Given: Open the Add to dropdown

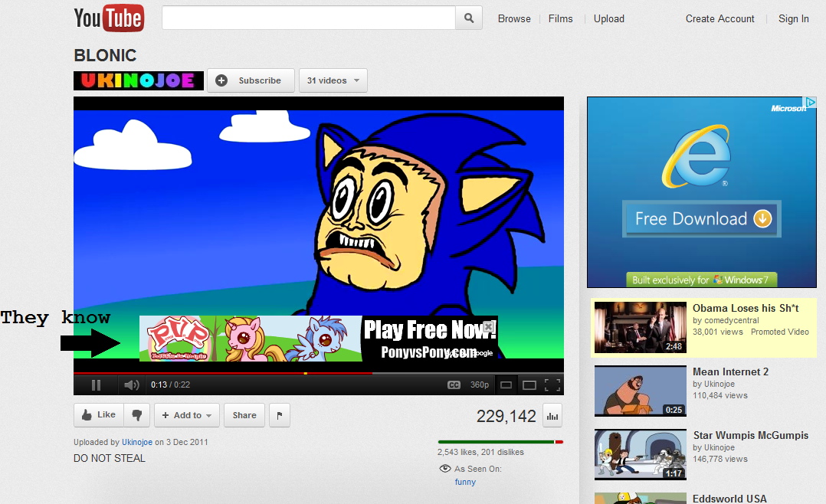Looking at the screenshot, I should pos(187,415).
